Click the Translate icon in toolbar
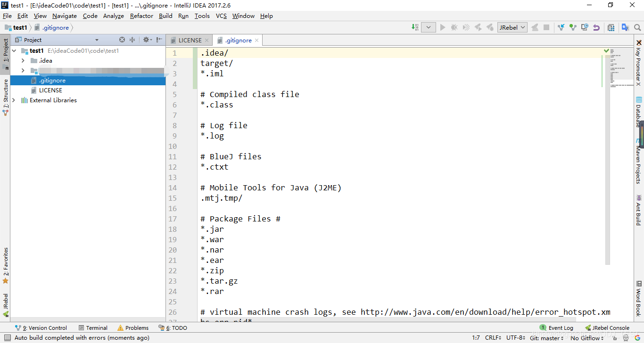 click(x=626, y=27)
